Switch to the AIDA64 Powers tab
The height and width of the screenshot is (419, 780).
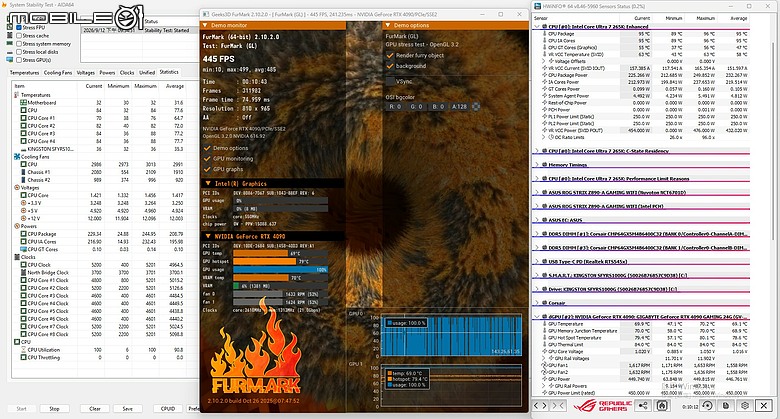tap(107, 73)
